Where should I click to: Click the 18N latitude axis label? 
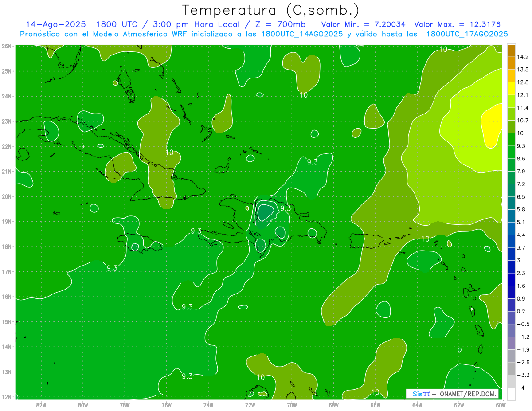(x=7, y=247)
